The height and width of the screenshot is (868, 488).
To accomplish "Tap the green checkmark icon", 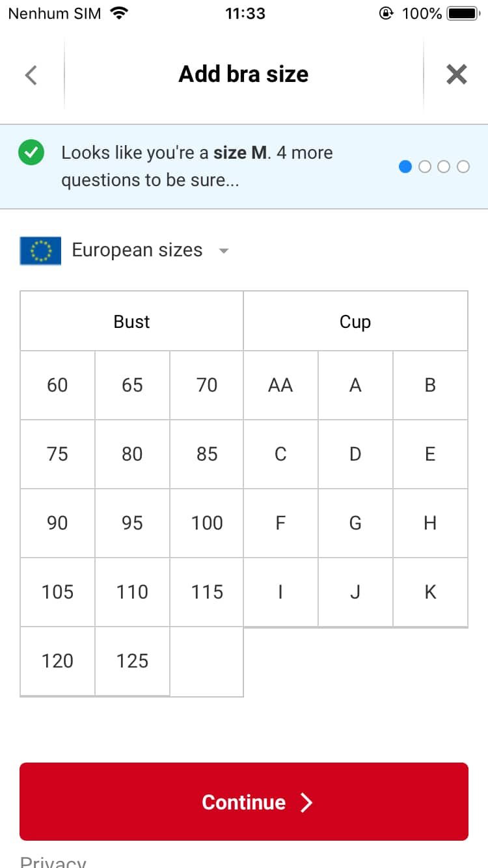I will click(31, 153).
